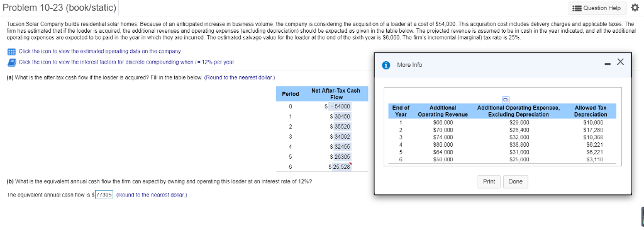Click the $70,000 revenue cell
Viewport: 644px width, 230px height.
(x=443, y=130)
